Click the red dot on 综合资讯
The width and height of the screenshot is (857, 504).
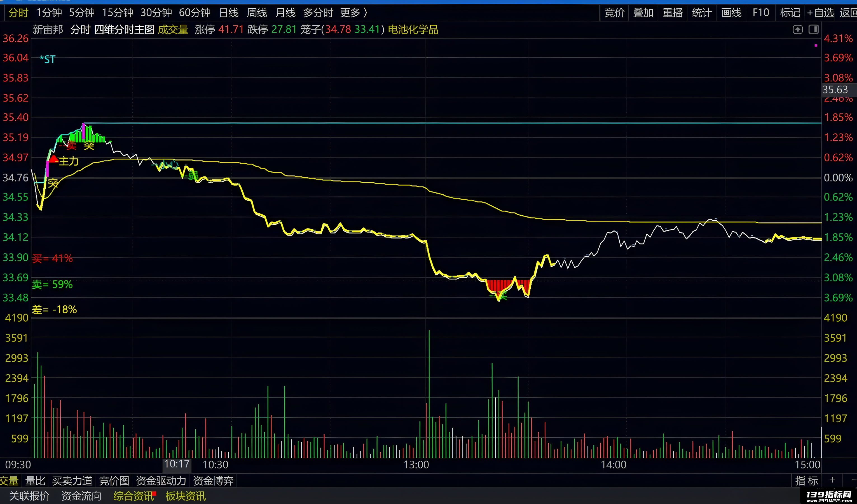154,493
